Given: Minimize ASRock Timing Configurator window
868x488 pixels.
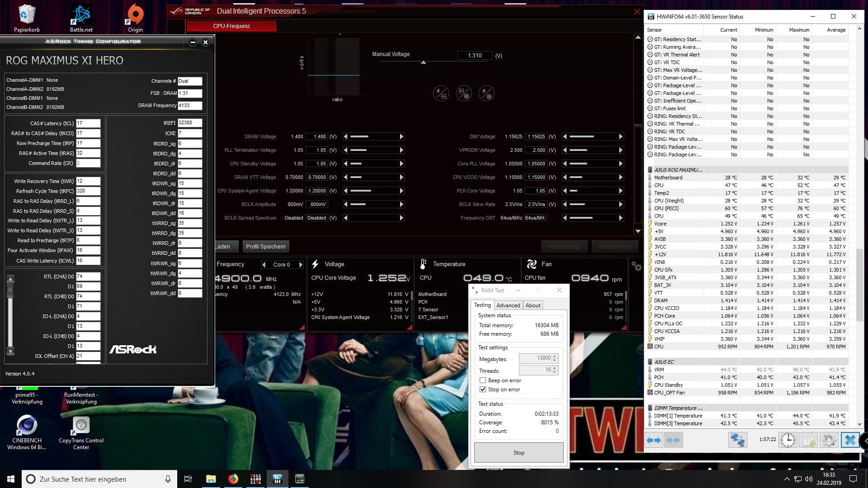Looking at the screenshot, I should (x=193, y=42).
